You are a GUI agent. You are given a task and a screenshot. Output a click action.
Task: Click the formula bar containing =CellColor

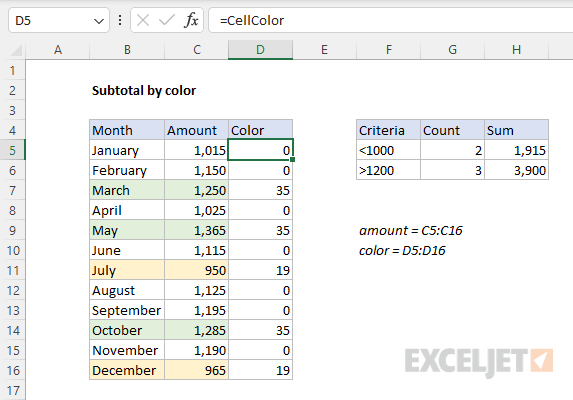point(391,20)
